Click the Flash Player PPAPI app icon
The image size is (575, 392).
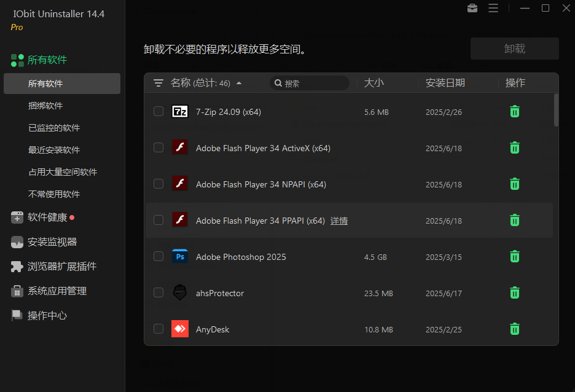tap(179, 219)
